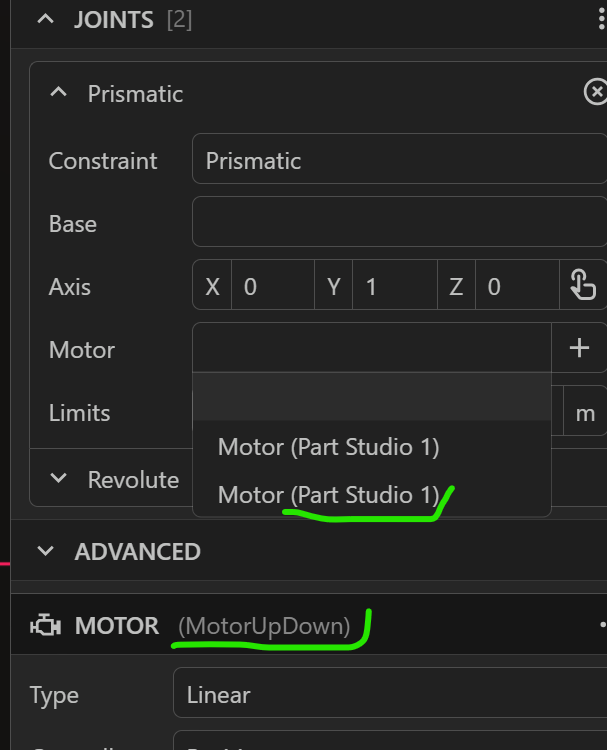Open the Motor selection field

tap(371, 348)
